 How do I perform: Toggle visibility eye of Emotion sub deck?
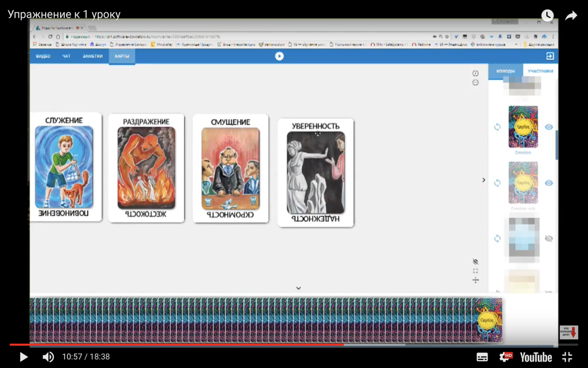[x=549, y=183]
